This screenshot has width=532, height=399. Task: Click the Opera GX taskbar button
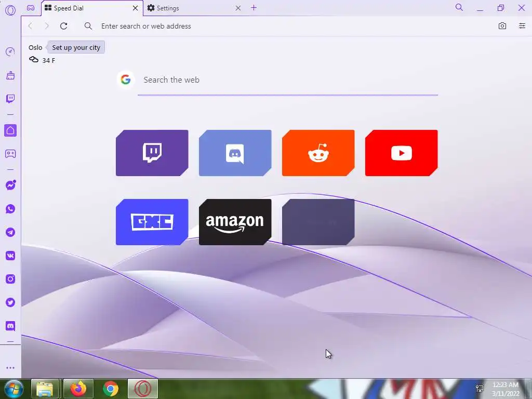143,389
